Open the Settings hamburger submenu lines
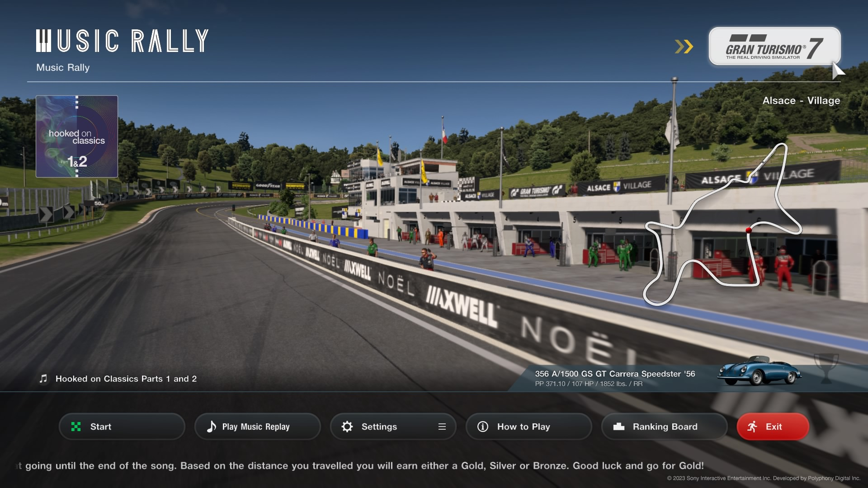Viewport: 868px width, 488px height. (442, 427)
